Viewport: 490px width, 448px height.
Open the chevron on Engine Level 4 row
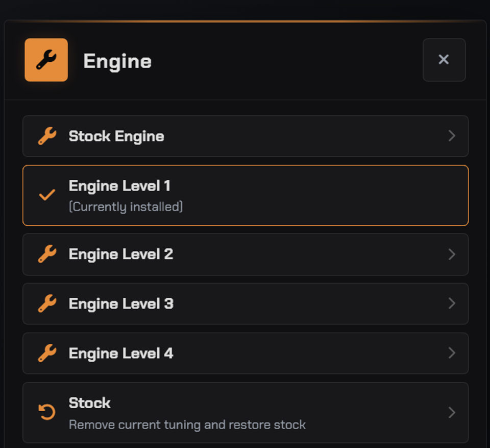[x=452, y=353]
